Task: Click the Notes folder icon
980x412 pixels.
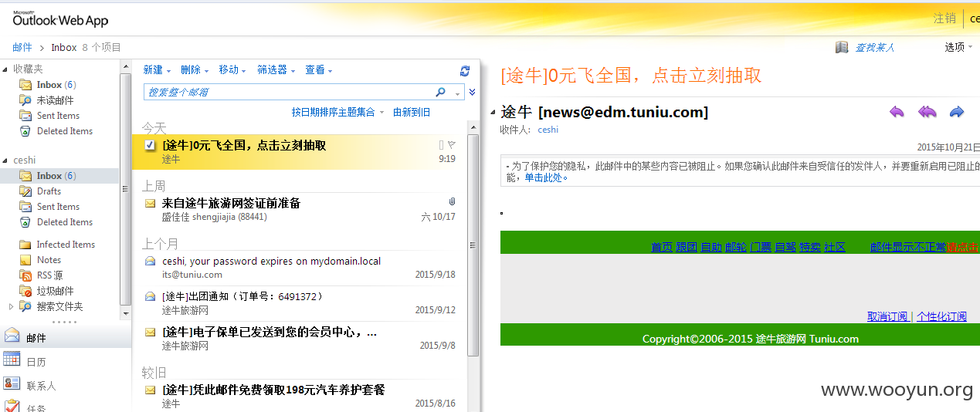Action: click(x=25, y=260)
